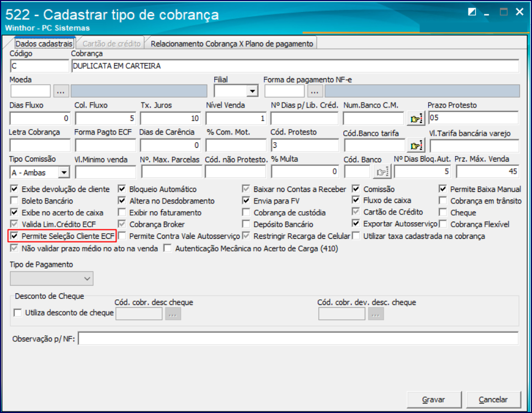This screenshot has height=413, width=532.
Task: Click the Dias de Carência field
Action: pos(170,145)
